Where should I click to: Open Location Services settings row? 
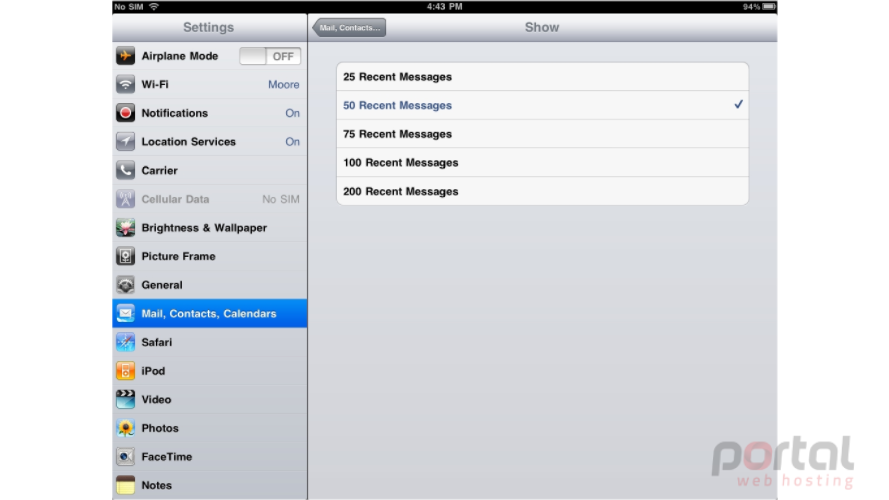coord(210,141)
